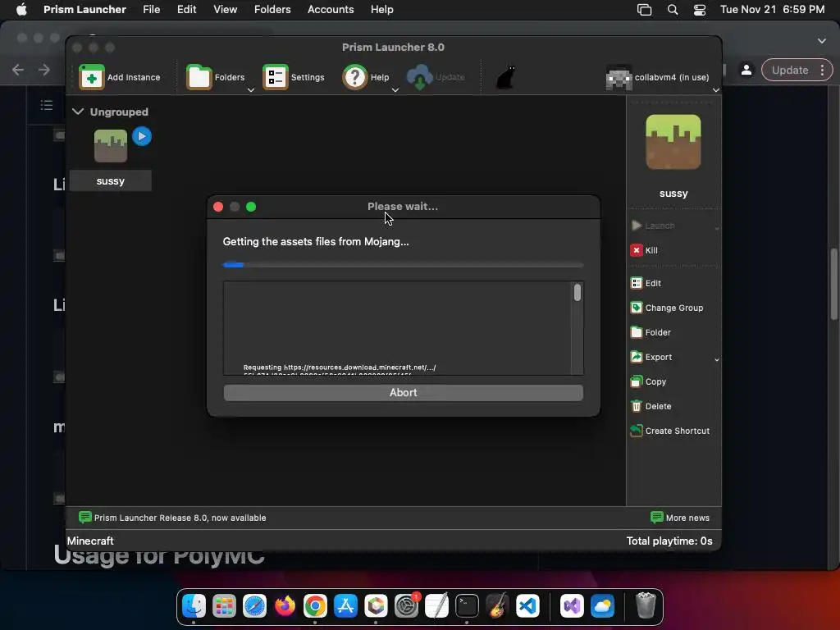Open the Trash in the Dock

point(646,606)
